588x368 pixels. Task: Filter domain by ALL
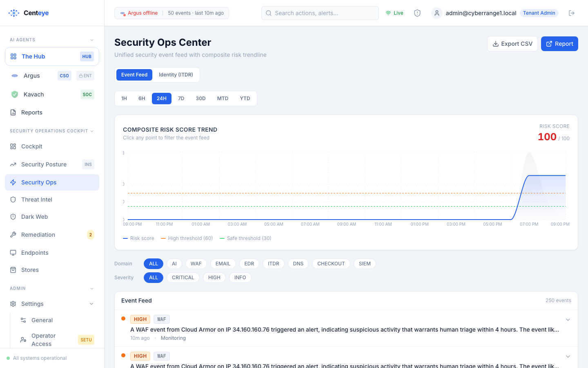[154, 264]
